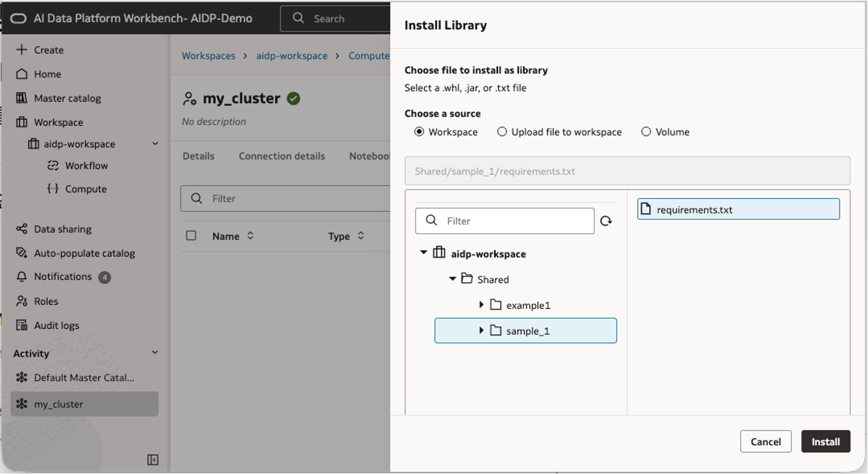Open Roles from the sidebar
This screenshot has height=474, width=868.
[46, 301]
